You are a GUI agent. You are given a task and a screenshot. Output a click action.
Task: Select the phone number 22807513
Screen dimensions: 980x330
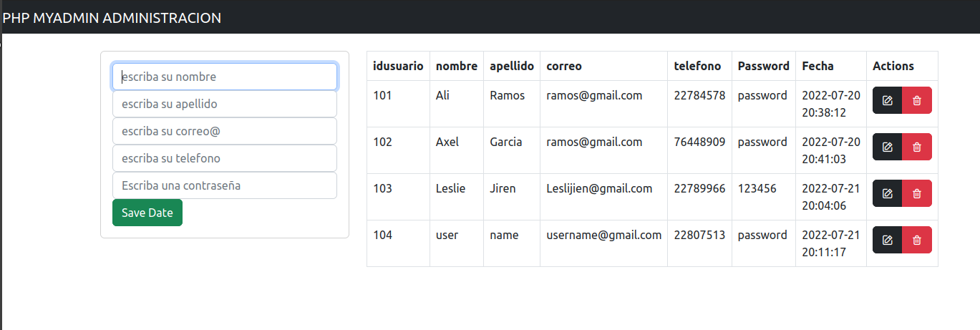click(699, 235)
